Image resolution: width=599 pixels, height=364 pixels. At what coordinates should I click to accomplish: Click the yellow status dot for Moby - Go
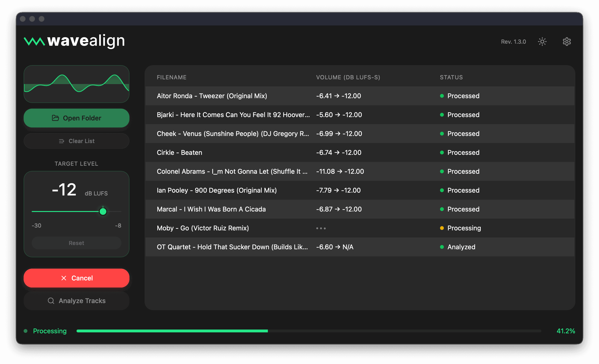(442, 228)
